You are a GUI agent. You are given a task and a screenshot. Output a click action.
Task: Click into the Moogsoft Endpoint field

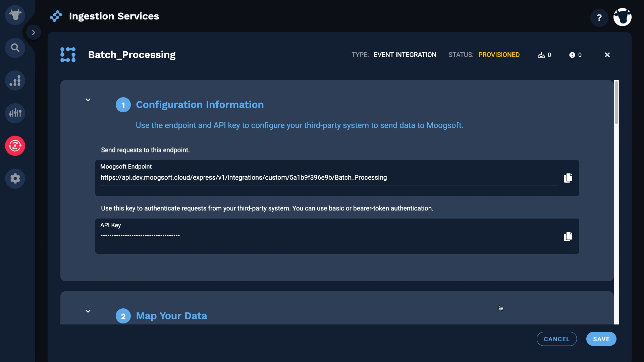point(329,178)
